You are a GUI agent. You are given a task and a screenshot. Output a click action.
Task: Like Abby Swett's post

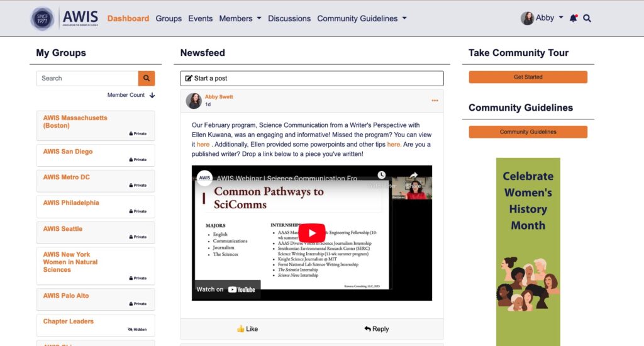247,328
